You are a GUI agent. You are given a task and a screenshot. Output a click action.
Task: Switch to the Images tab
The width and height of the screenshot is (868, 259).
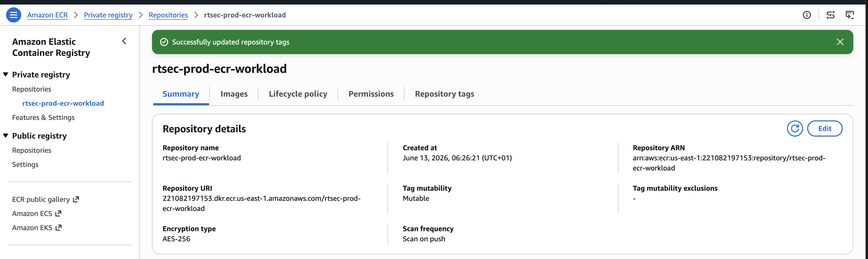pos(234,94)
